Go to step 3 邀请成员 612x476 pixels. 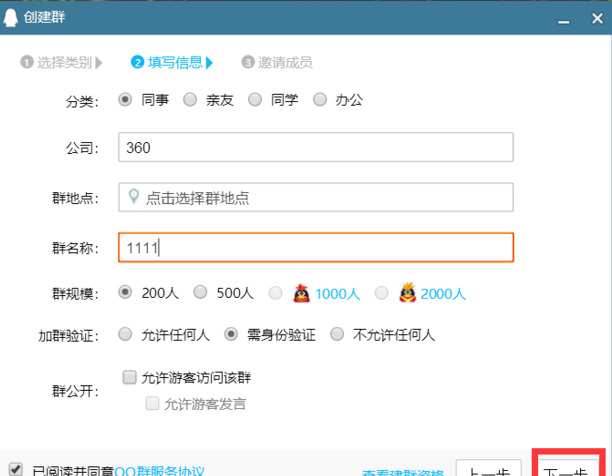click(x=277, y=62)
